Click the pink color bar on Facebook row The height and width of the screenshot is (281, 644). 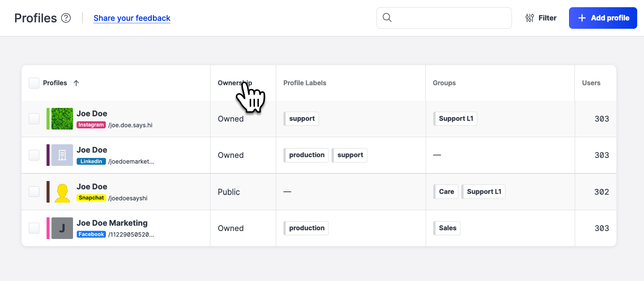[48, 228]
